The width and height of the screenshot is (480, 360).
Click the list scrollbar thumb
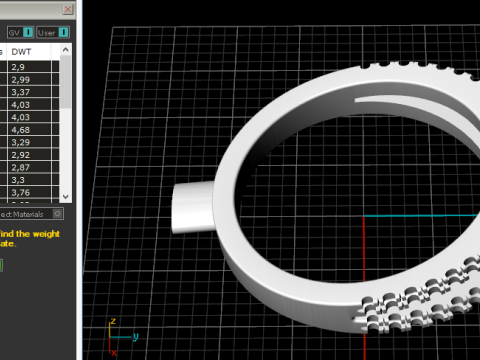click(x=66, y=82)
